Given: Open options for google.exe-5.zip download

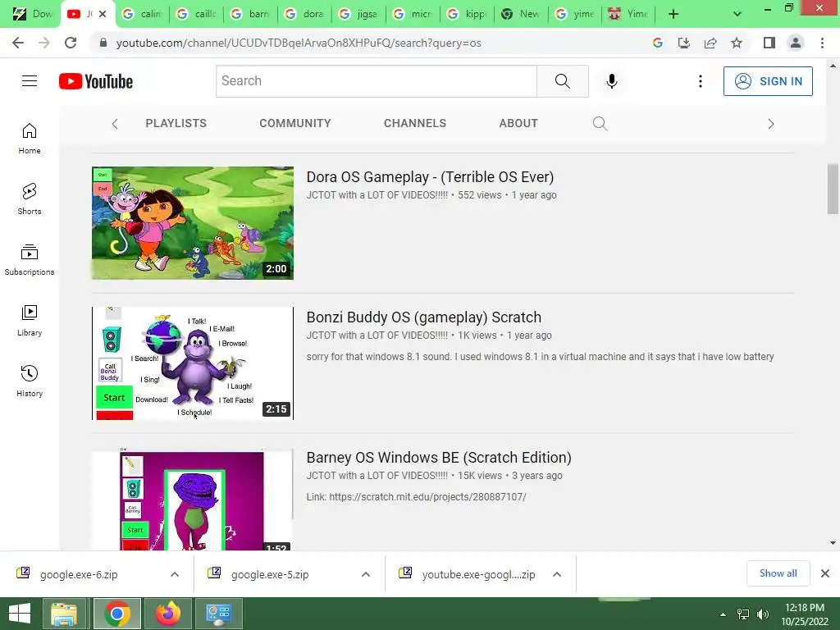Looking at the screenshot, I should (x=366, y=574).
